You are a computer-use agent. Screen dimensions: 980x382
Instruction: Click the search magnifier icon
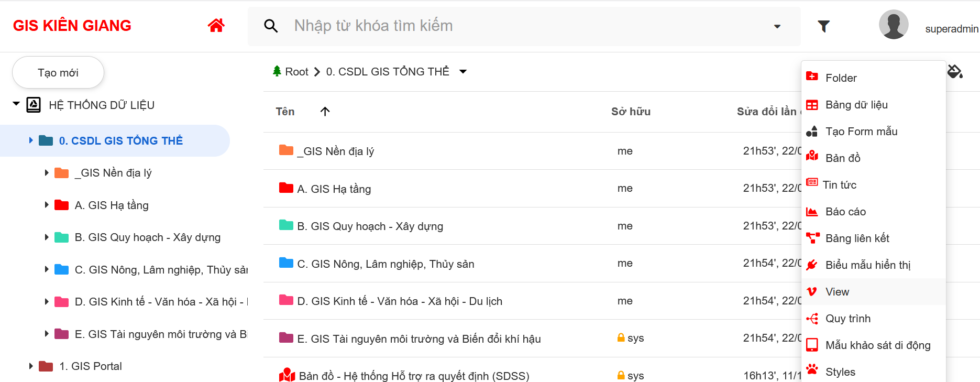coord(271,26)
